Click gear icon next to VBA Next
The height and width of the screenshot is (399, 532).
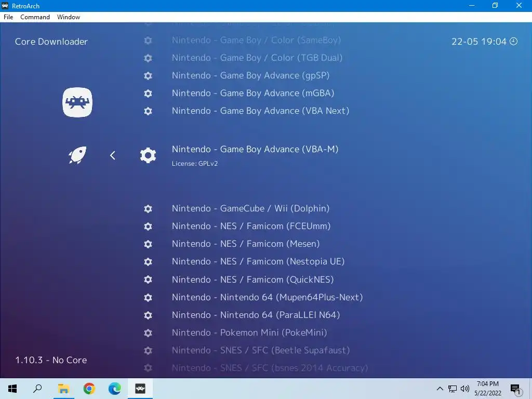(148, 111)
